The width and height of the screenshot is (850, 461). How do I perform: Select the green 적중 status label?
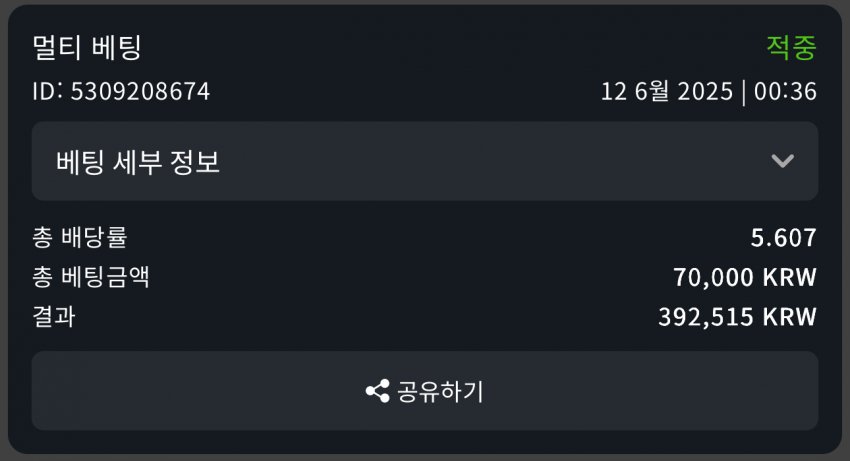click(x=791, y=48)
